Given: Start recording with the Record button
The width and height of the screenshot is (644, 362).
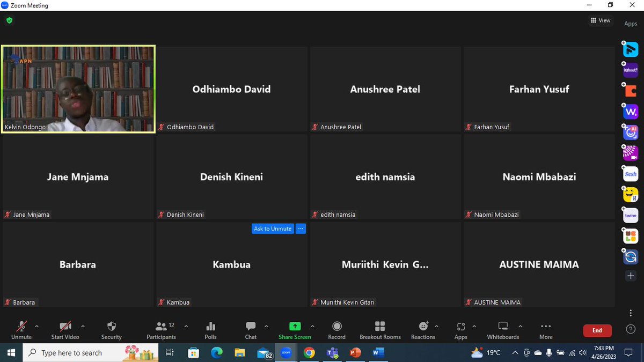Looking at the screenshot, I should (x=336, y=330).
